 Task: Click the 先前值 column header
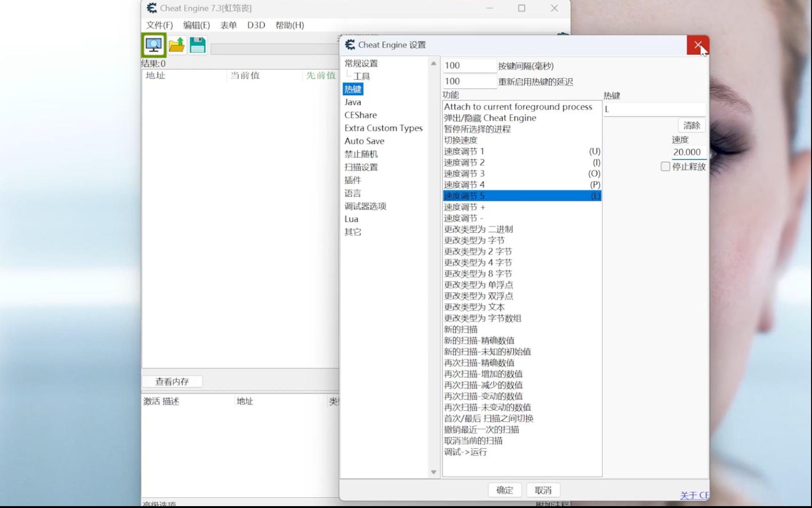(321, 75)
